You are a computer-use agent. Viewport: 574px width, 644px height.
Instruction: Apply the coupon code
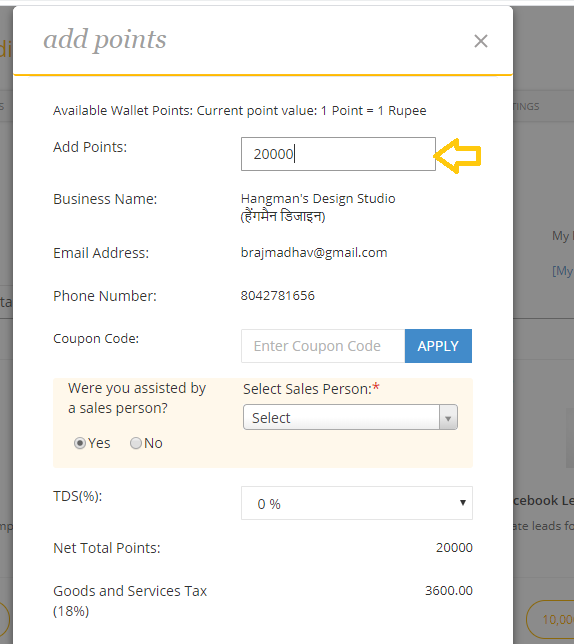(x=438, y=346)
